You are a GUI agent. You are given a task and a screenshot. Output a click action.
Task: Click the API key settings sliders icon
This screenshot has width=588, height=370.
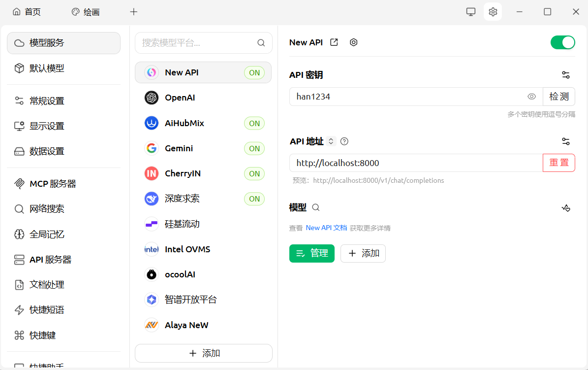(x=566, y=75)
